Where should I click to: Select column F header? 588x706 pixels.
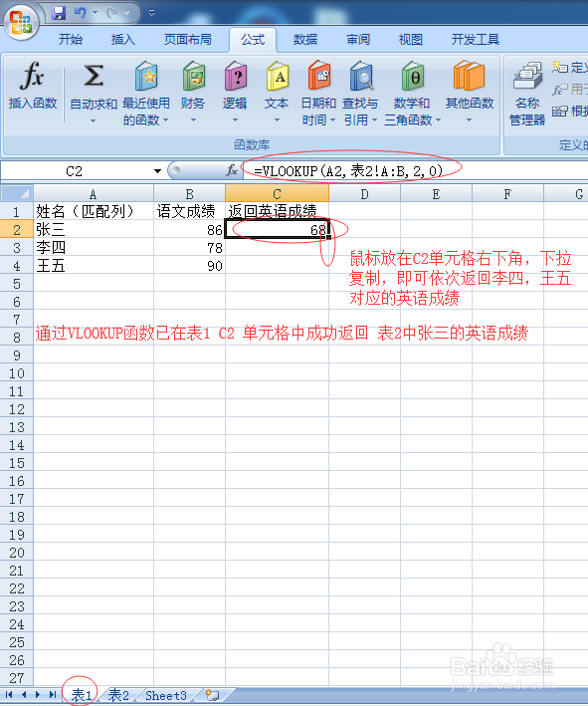pyautogui.click(x=507, y=194)
